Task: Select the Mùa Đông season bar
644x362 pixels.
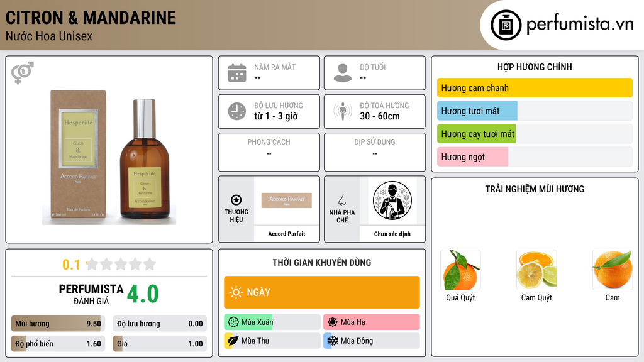Action: pos(372,341)
